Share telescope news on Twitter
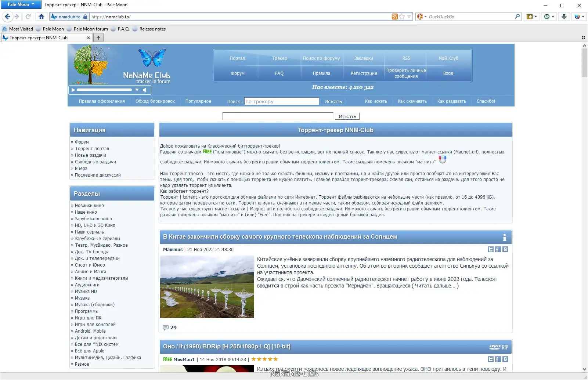Viewport: 588px width, 380px height. pos(490,250)
